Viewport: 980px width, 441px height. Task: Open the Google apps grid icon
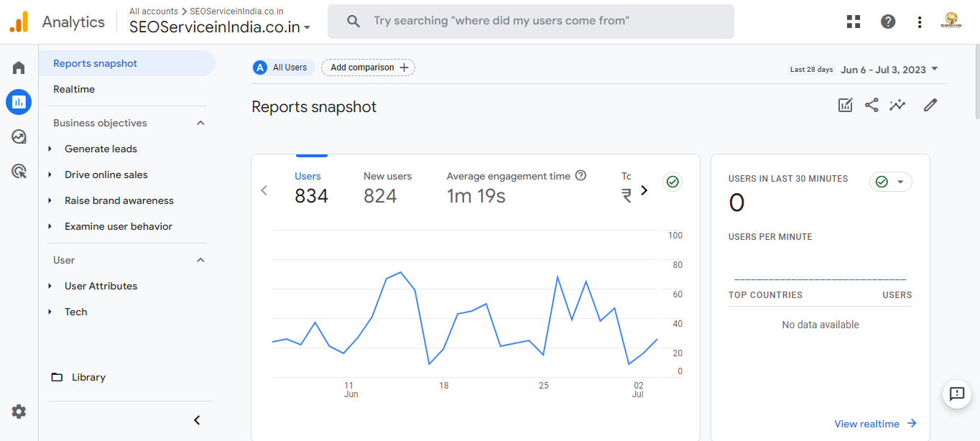(x=854, y=22)
